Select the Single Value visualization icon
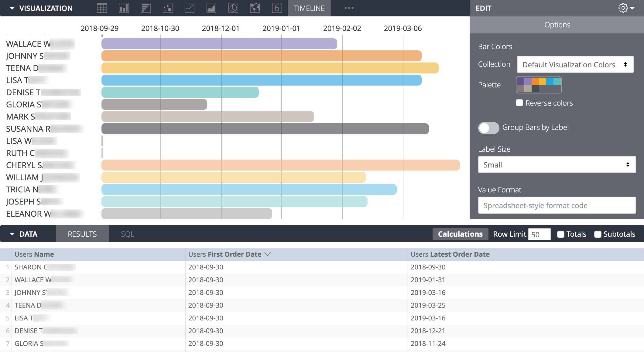Image resolution: width=644 pixels, height=352 pixels. (277, 8)
